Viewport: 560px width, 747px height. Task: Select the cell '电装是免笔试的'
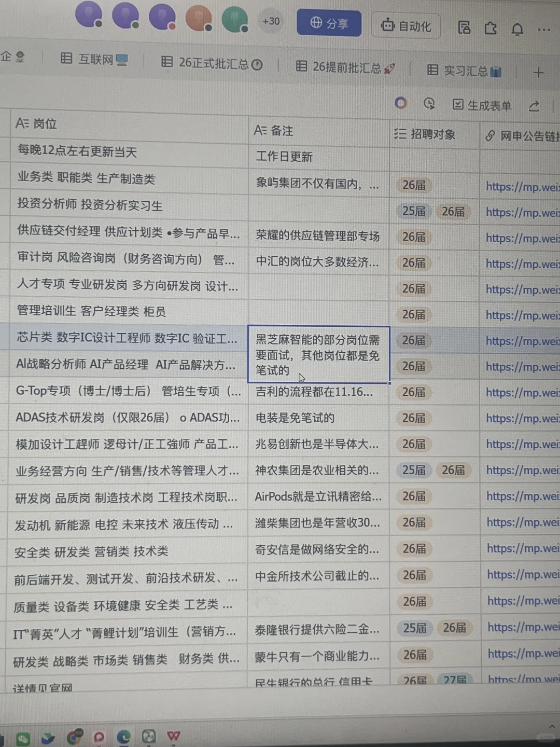click(x=319, y=418)
